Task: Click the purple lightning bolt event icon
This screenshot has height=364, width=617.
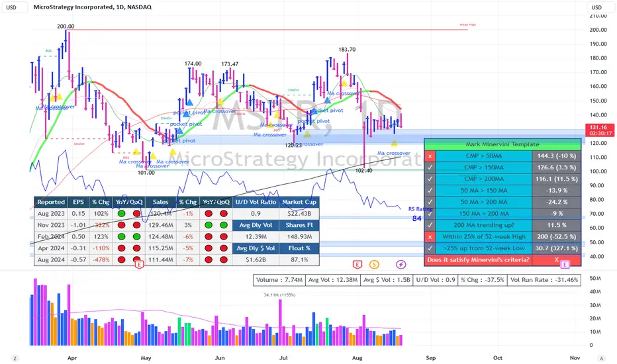Action: [x=401, y=265]
